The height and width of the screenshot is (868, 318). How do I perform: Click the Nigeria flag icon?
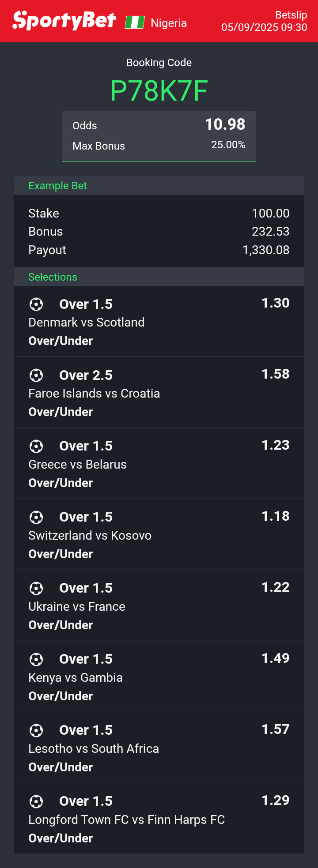click(135, 22)
